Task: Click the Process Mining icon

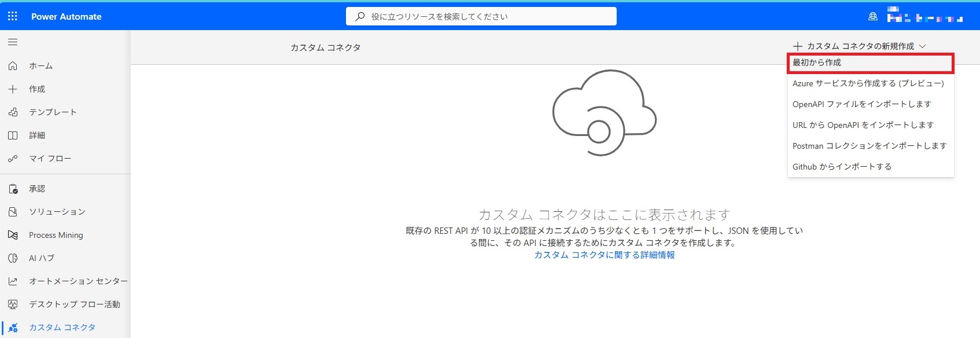Action: pyautogui.click(x=13, y=235)
